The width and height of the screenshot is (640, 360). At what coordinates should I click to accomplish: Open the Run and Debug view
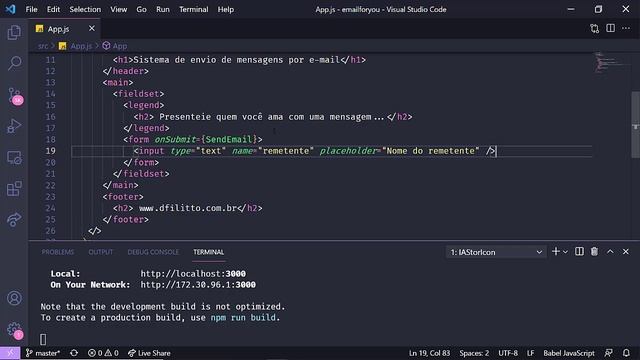14,126
